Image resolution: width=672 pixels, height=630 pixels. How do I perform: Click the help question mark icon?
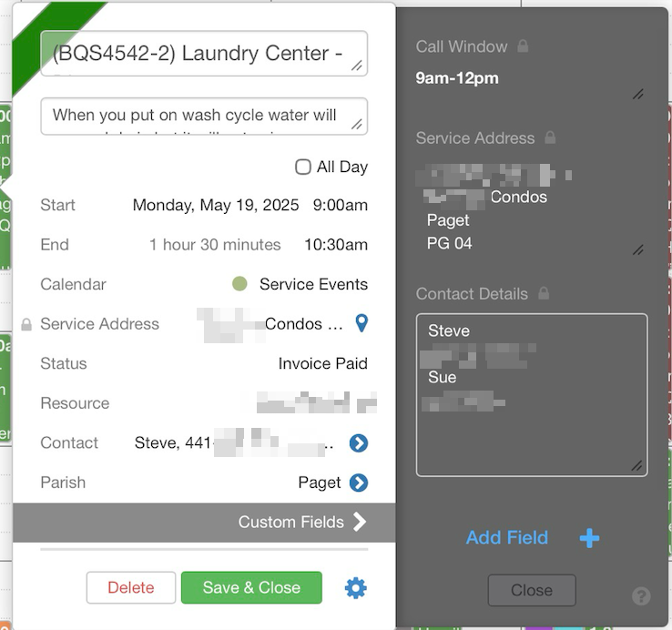click(641, 596)
